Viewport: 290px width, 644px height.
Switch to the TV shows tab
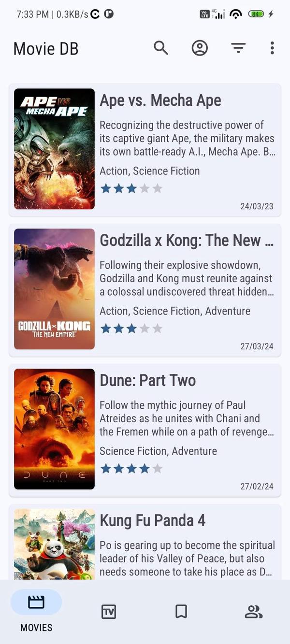(109, 612)
